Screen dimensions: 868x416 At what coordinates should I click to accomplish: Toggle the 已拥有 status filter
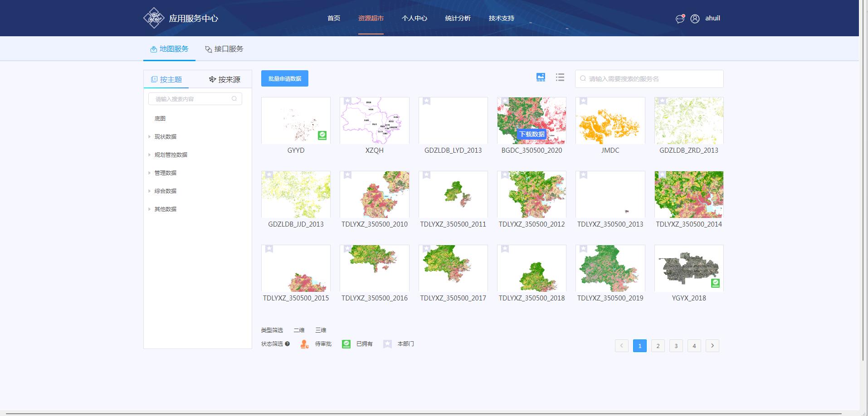(x=346, y=344)
